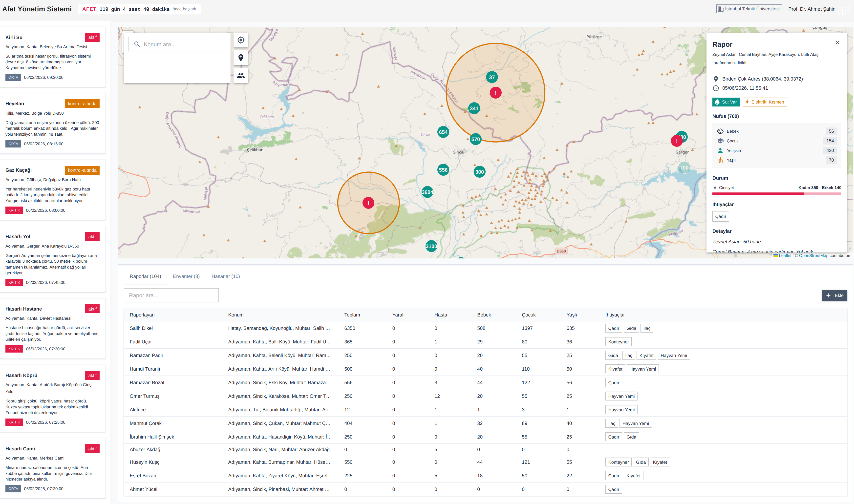Click the Konum ara location search box
Viewport: 854px width, 504px height.
point(177,44)
